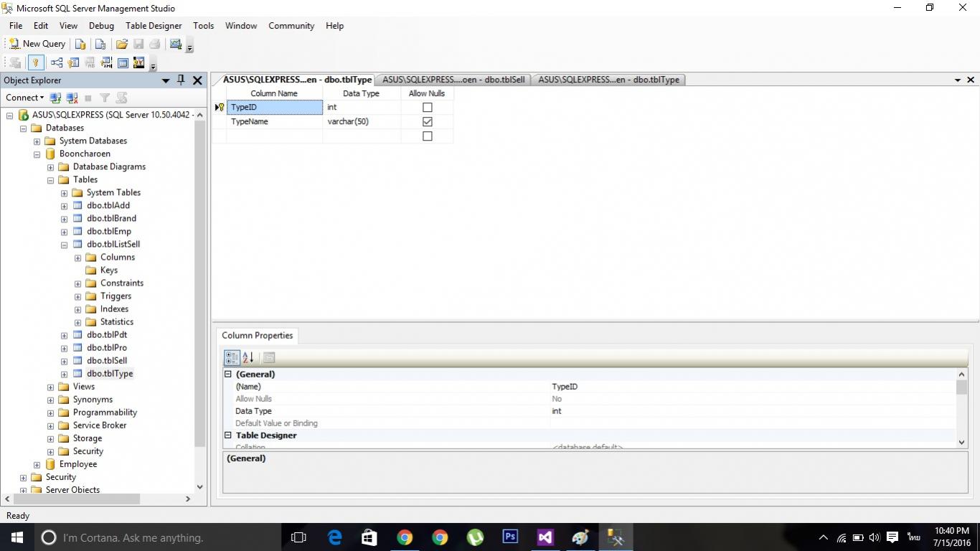
Task: Toggle Allow Nulls on the empty row
Action: click(x=428, y=136)
